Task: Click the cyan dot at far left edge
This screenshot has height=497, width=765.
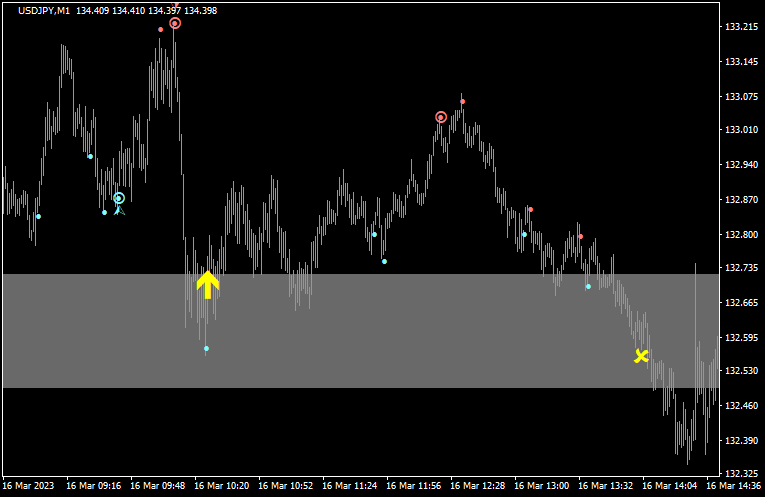Action: [x=38, y=216]
